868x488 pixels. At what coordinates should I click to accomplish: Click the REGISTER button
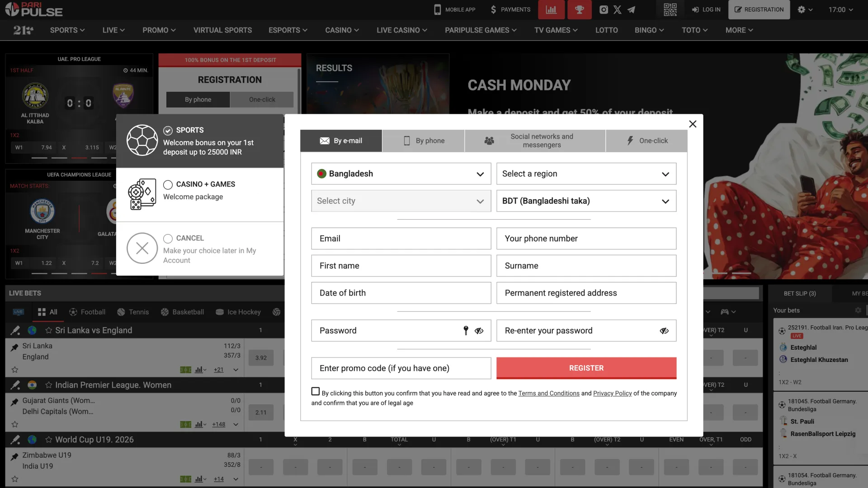pos(586,368)
